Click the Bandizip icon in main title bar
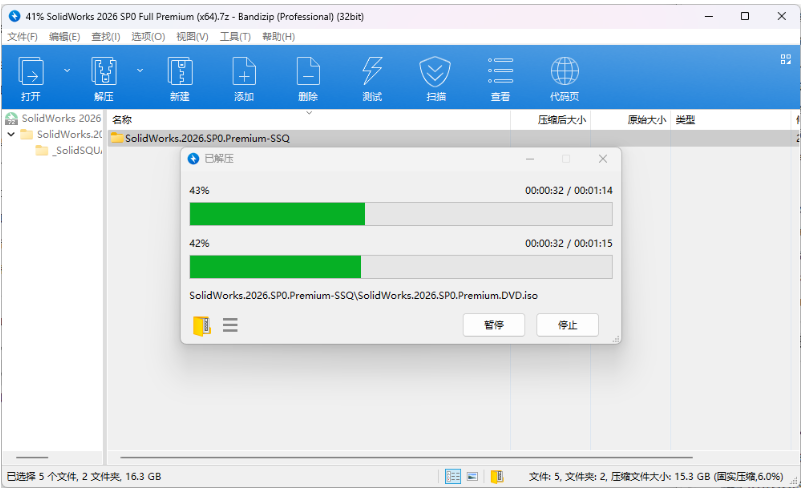 [14, 16]
